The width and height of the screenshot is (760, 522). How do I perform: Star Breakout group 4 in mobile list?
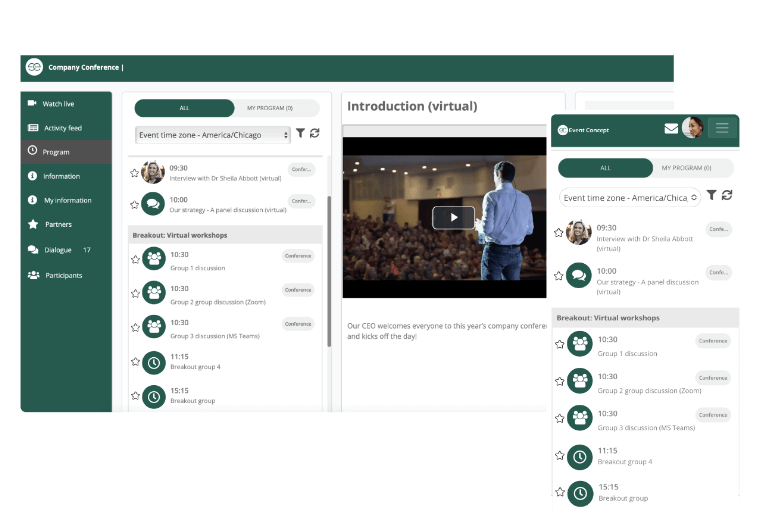pos(559,455)
